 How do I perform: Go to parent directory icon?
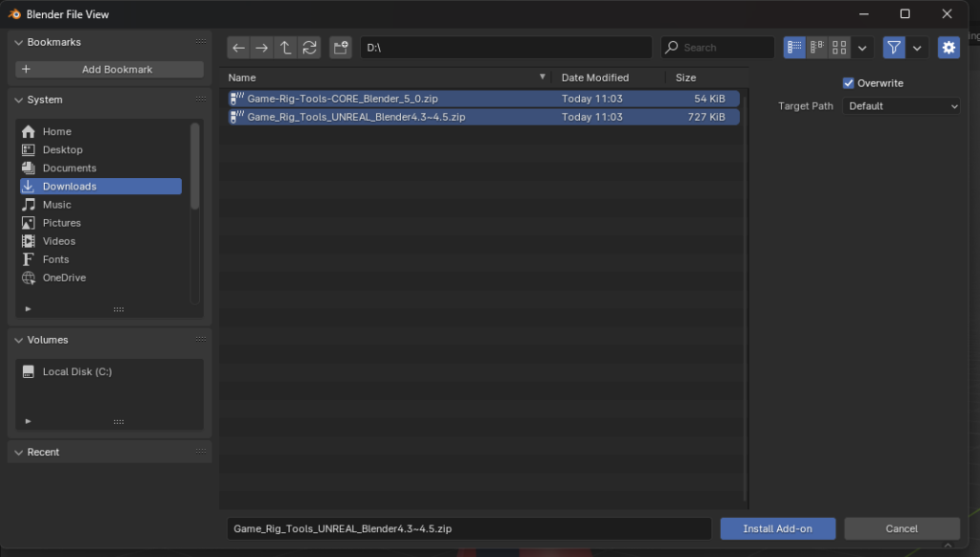[285, 48]
